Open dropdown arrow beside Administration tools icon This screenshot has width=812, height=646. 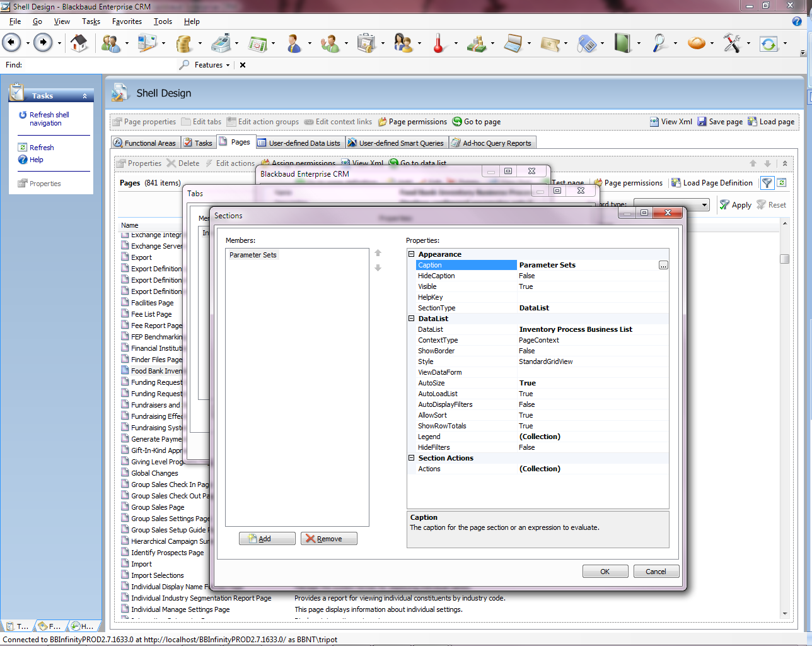click(748, 44)
